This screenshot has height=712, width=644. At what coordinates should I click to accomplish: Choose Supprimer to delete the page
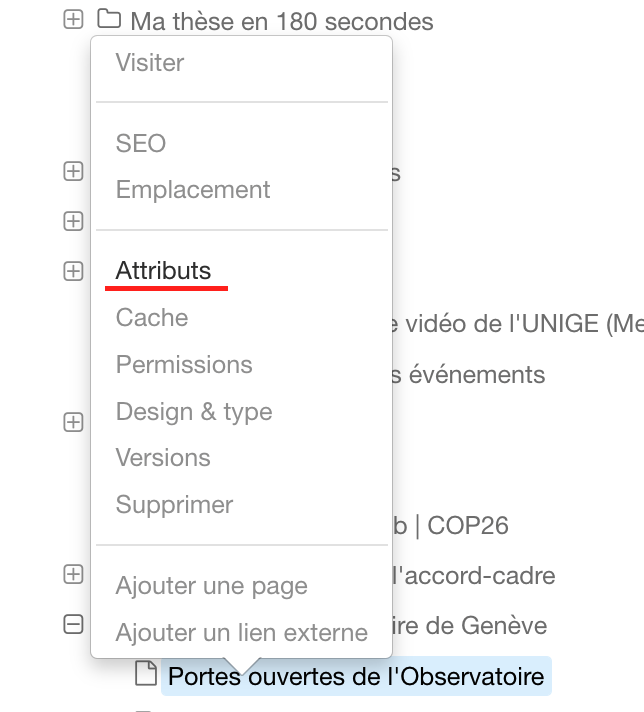[x=175, y=504]
